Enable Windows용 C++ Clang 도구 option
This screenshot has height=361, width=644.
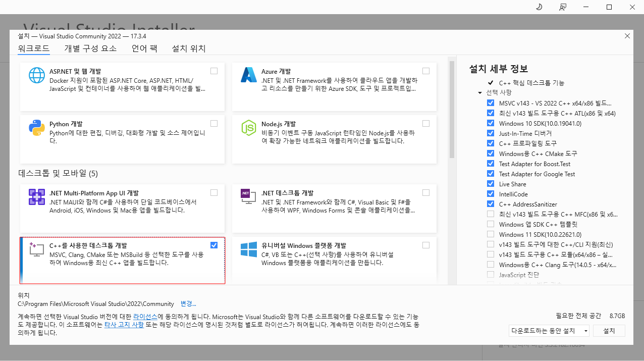[x=491, y=265]
